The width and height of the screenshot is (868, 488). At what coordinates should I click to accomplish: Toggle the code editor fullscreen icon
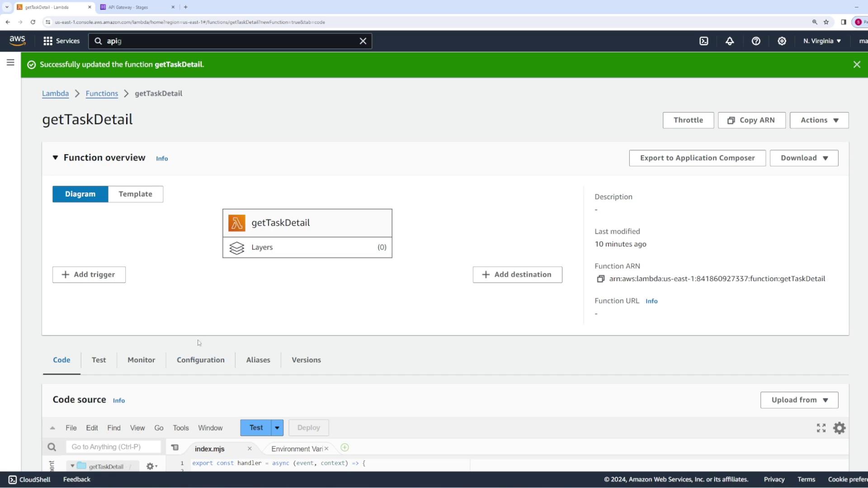(x=821, y=428)
